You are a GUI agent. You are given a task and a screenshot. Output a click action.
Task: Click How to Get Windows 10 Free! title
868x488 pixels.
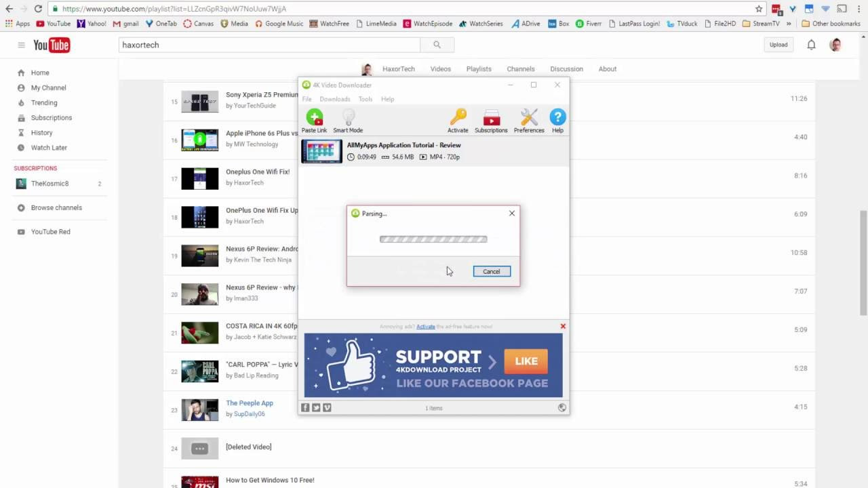pos(270,480)
